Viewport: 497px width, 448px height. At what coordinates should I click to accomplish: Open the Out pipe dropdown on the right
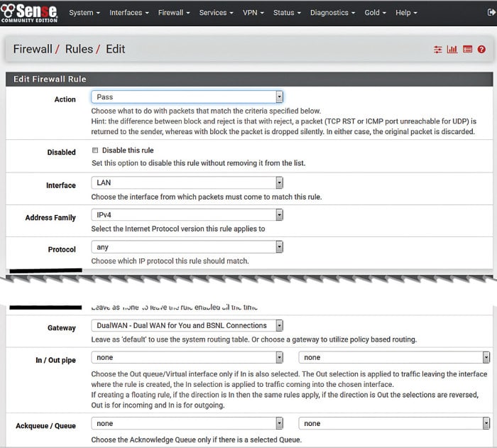(394, 358)
